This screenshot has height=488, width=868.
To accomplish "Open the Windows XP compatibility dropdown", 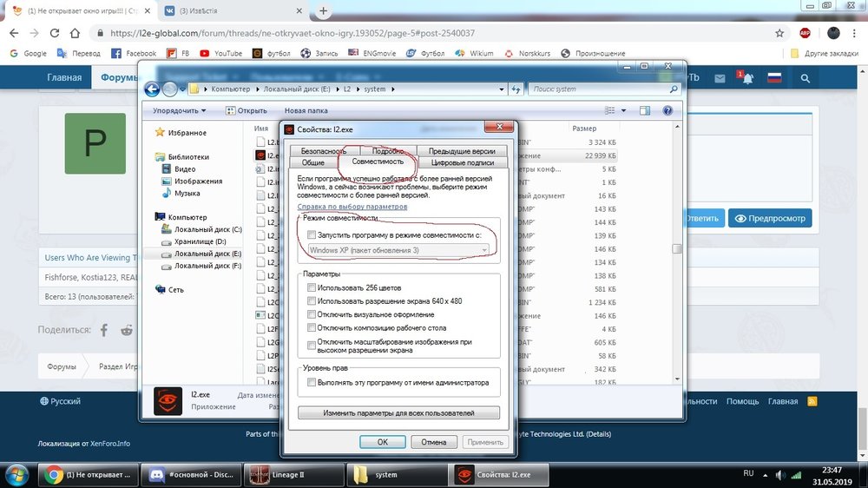I will (398, 250).
